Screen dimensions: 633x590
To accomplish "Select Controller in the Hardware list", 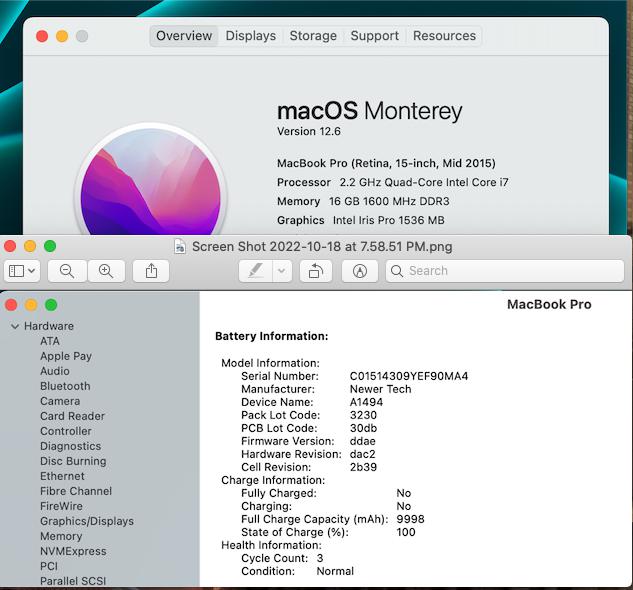I will (x=66, y=431).
